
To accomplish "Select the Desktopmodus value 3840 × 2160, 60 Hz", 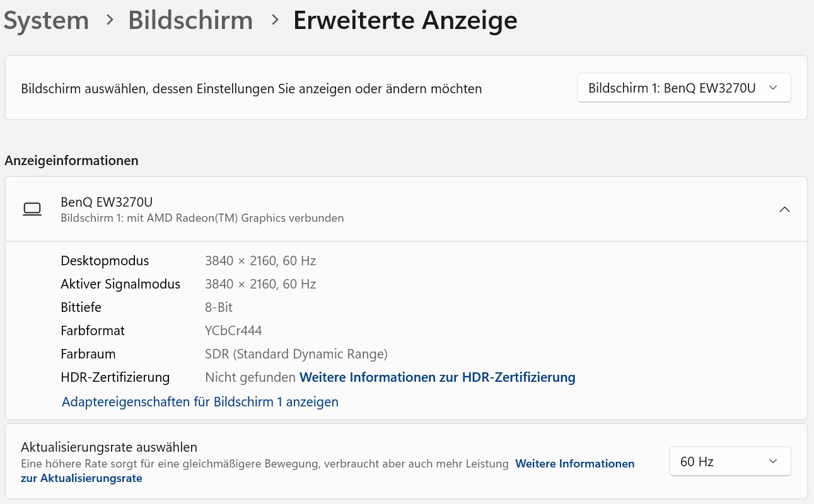I will point(260,261).
